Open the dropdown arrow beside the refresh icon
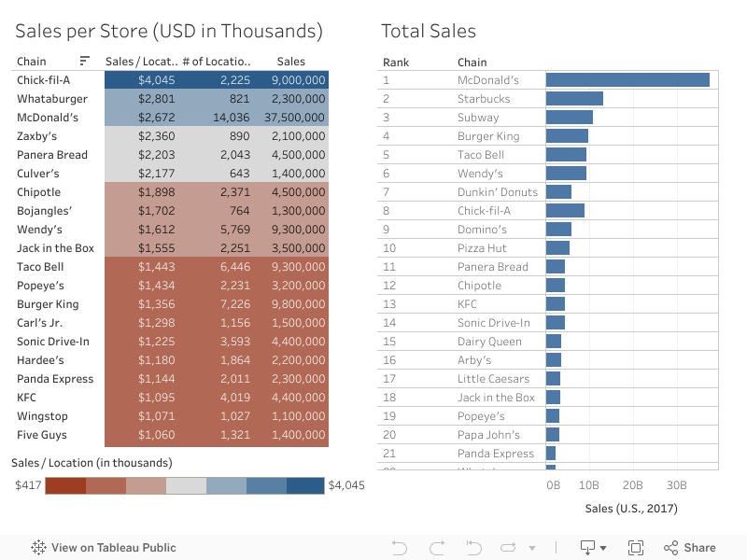The image size is (747, 560). [x=532, y=548]
